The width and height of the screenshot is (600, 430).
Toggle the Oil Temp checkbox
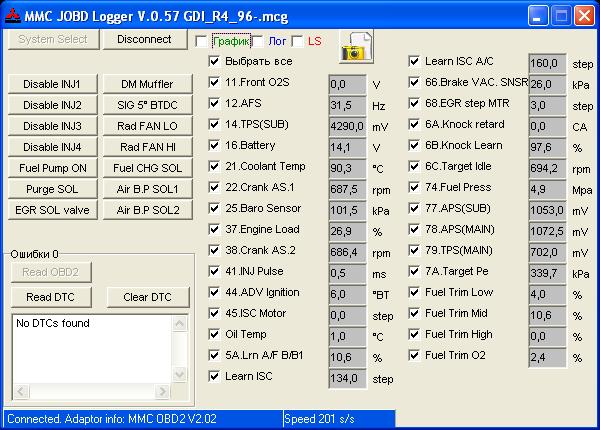pos(214,335)
